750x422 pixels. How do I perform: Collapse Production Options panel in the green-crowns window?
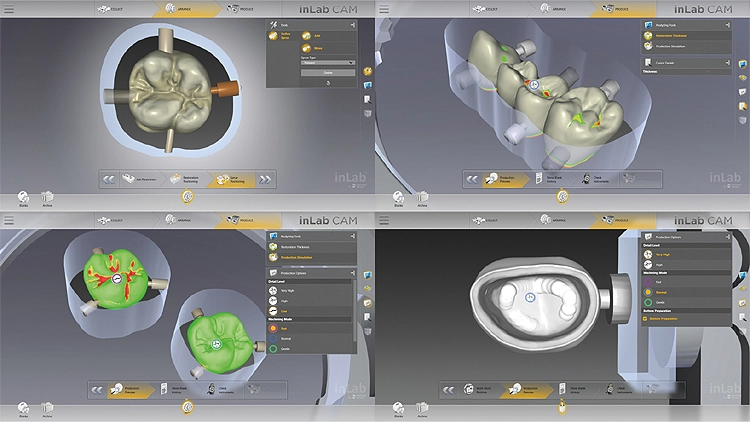point(353,273)
